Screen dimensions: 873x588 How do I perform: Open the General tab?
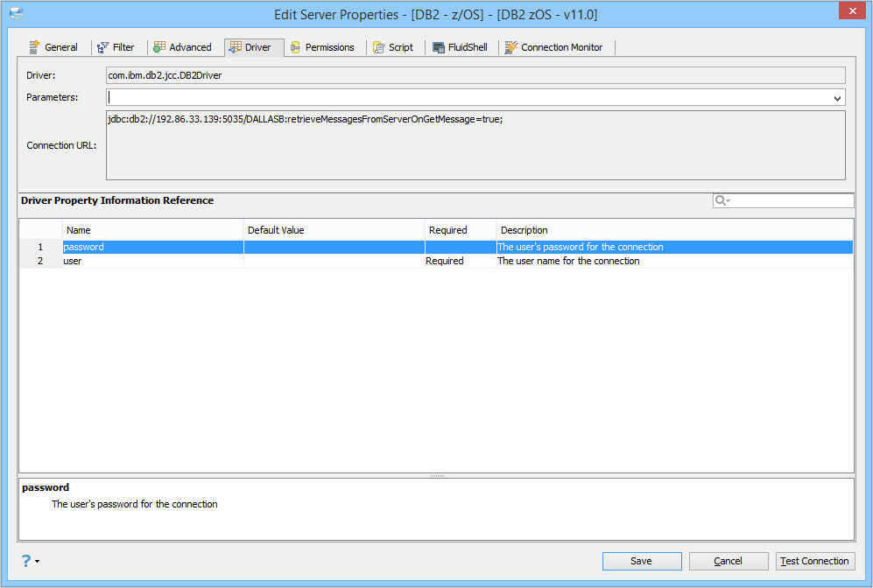(x=54, y=47)
